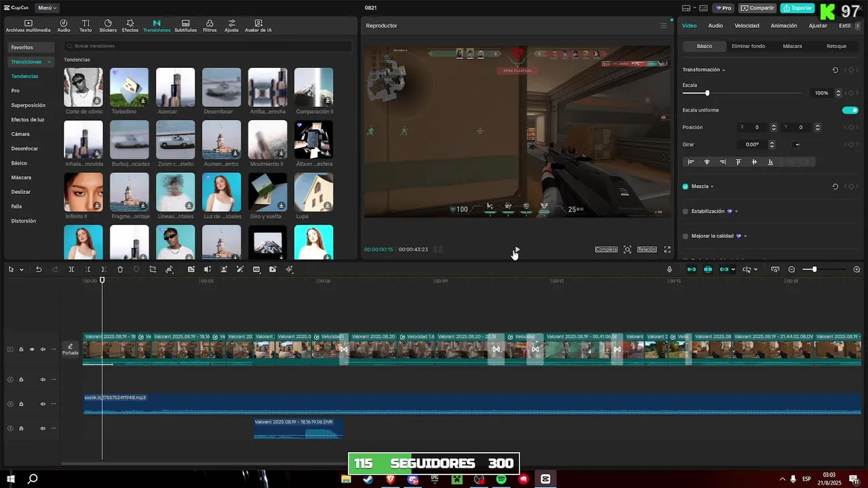The image size is (868, 488).
Task: Toggle timeline auto snapping
Action: point(707,269)
